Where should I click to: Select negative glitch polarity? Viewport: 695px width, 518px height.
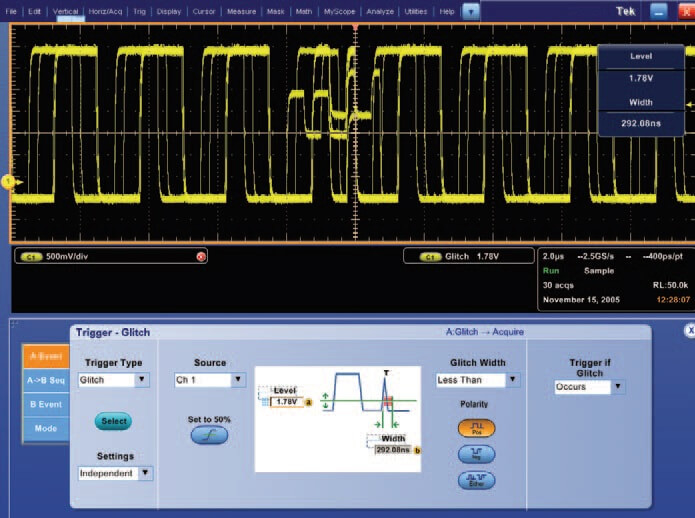(476, 454)
